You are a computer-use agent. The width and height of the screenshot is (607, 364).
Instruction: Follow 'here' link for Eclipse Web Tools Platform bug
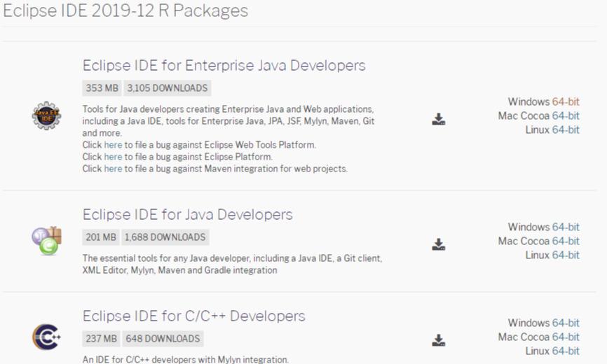coord(113,145)
